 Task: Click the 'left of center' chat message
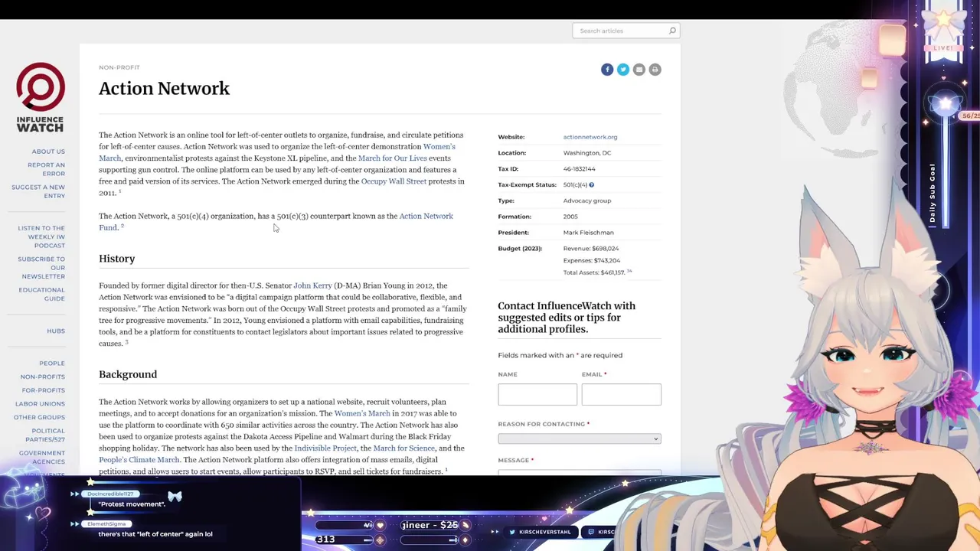click(x=155, y=534)
